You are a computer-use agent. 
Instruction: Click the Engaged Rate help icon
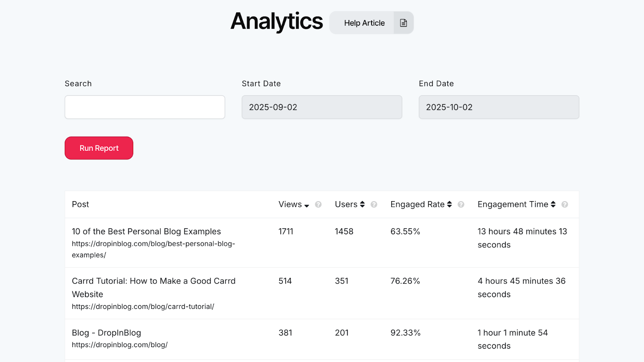461,204
